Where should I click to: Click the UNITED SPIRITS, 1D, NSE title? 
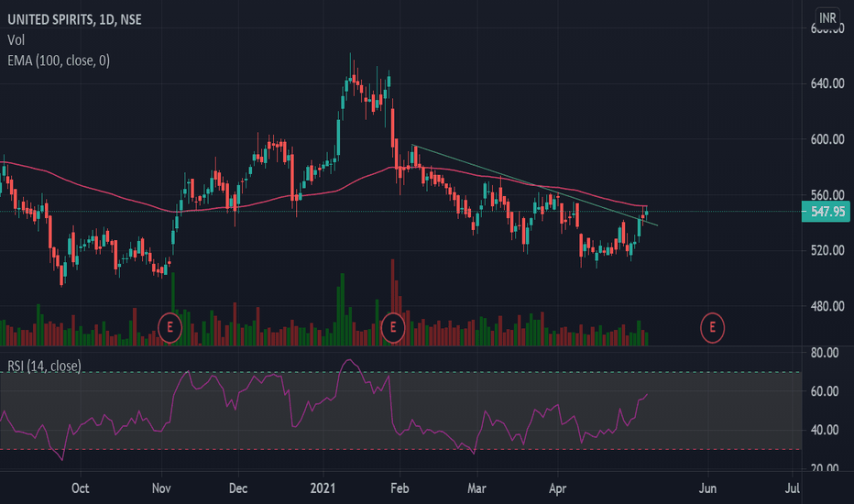(74, 19)
